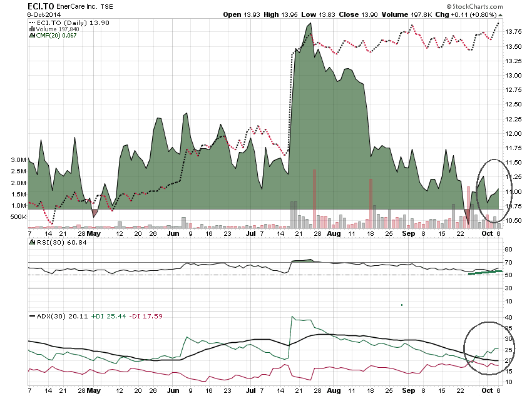This screenshot has width=532, height=396.
Task: Click the -DI 17.59 label
Action: (146, 316)
